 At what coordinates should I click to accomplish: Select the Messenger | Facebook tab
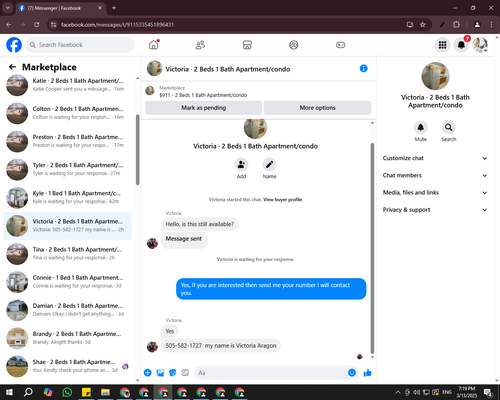click(61, 8)
